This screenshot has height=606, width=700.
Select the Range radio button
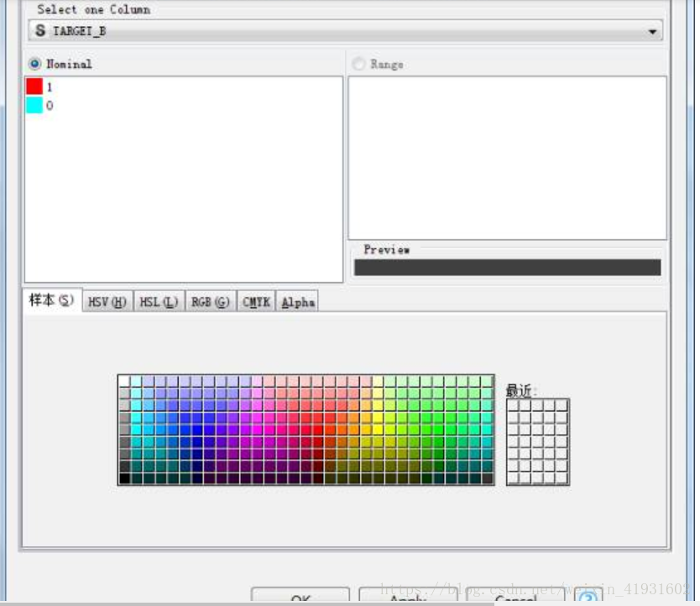tap(358, 65)
